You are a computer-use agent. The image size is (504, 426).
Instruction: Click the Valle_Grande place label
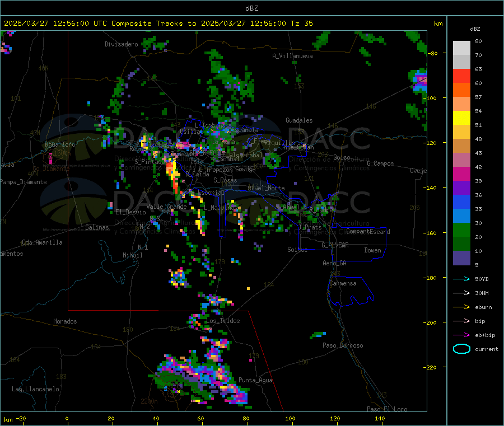(166, 207)
